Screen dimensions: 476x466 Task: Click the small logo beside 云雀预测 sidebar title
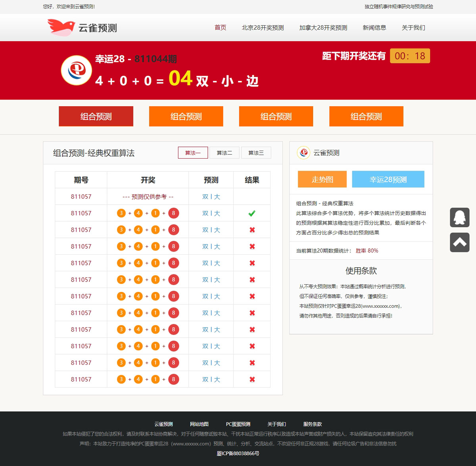pyautogui.click(x=303, y=153)
